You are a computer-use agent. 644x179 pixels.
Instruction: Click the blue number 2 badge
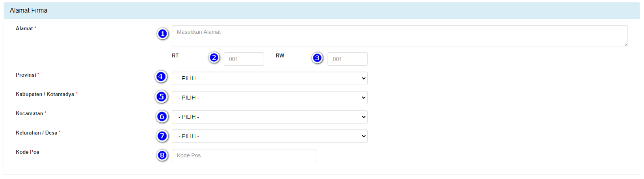pyautogui.click(x=214, y=58)
